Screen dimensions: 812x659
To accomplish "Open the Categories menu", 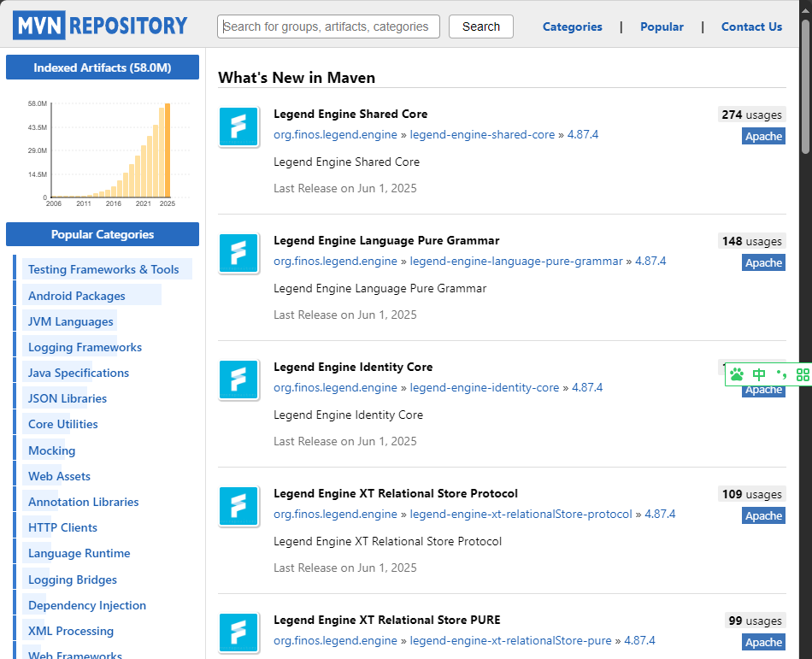I will pyautogui.click(x=572, y=26).
